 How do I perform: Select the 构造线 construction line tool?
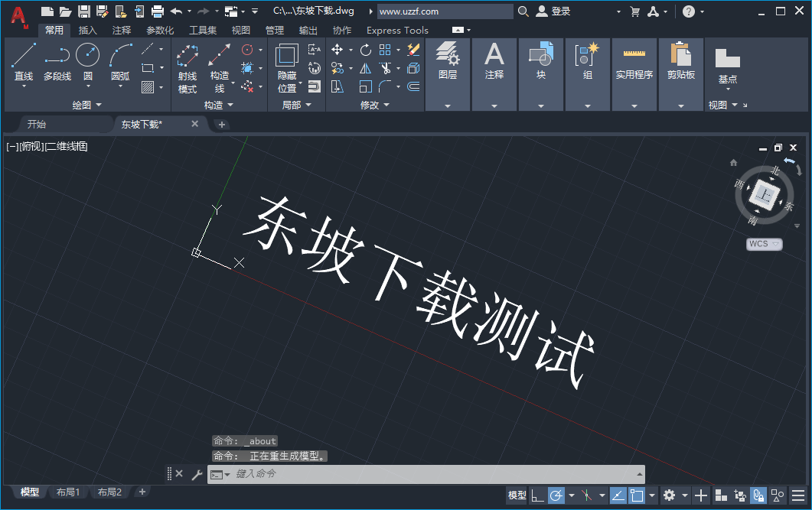220,68
